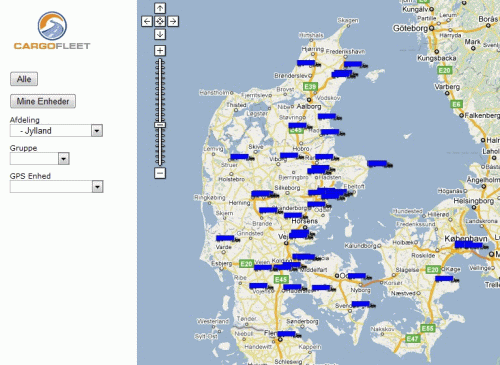Select truck marker near København
The image size is (500, 365).
[x=469, y=245]
